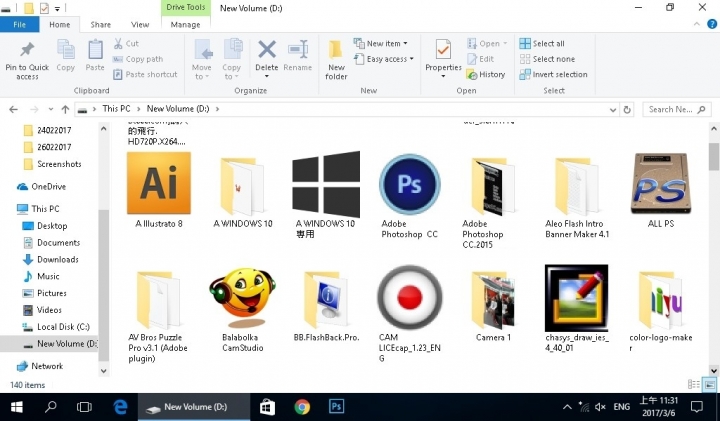This screenshot has height=421, width=720.
Task: Open Microsoft Edge from taskbar
Action: [120, 407]
